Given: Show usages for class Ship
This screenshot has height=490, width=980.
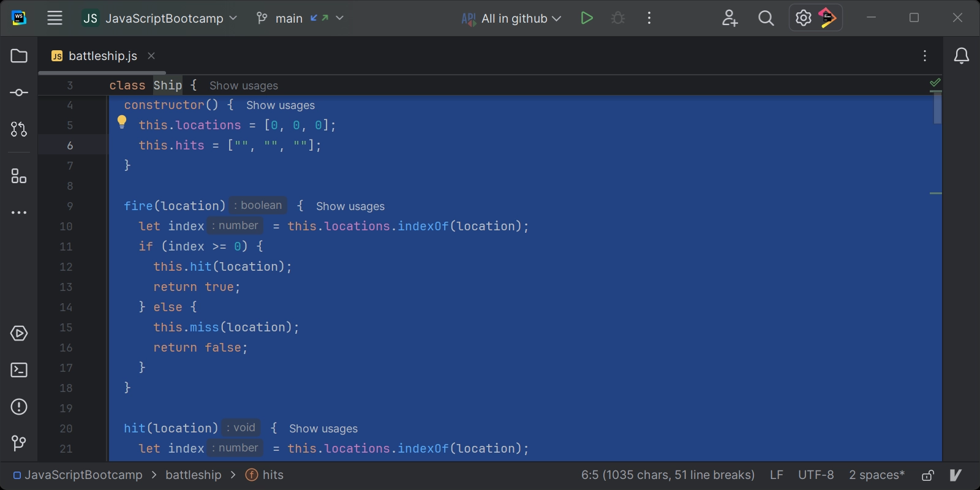Looking at the screenshot, I should coord(244,86).
